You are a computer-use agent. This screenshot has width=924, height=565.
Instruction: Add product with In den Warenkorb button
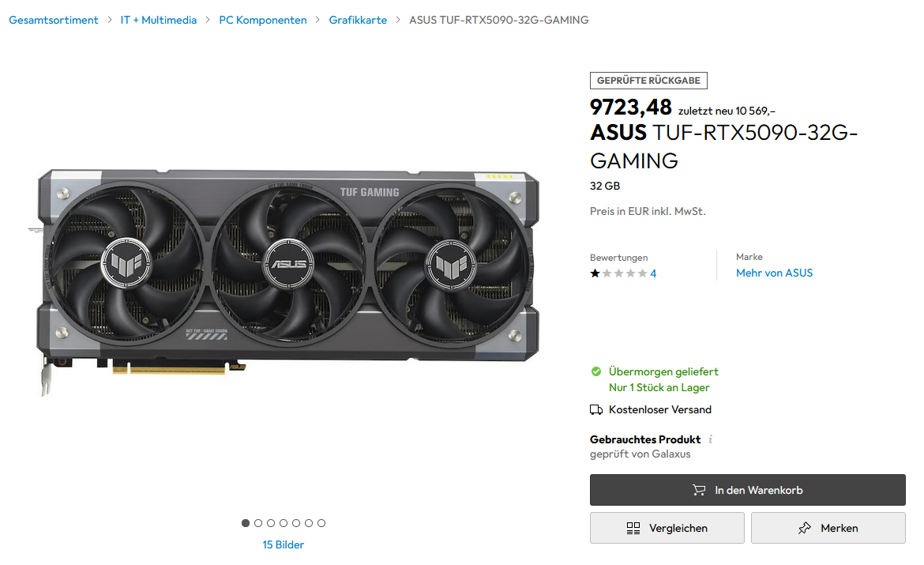click(747, 490)
